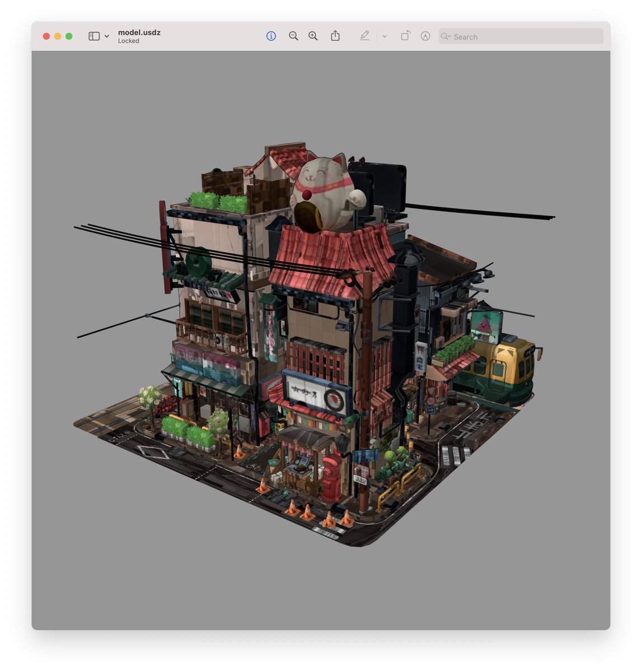
Task: Expand the sidebar view mode chevron
Action: pos(107,36)
